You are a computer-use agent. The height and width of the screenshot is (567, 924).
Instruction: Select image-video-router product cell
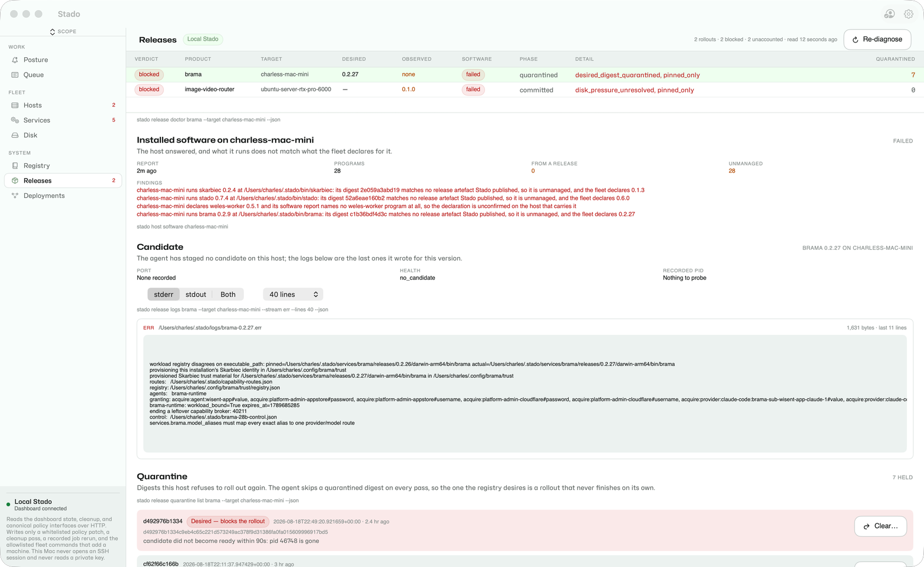(x=210, y=90)
